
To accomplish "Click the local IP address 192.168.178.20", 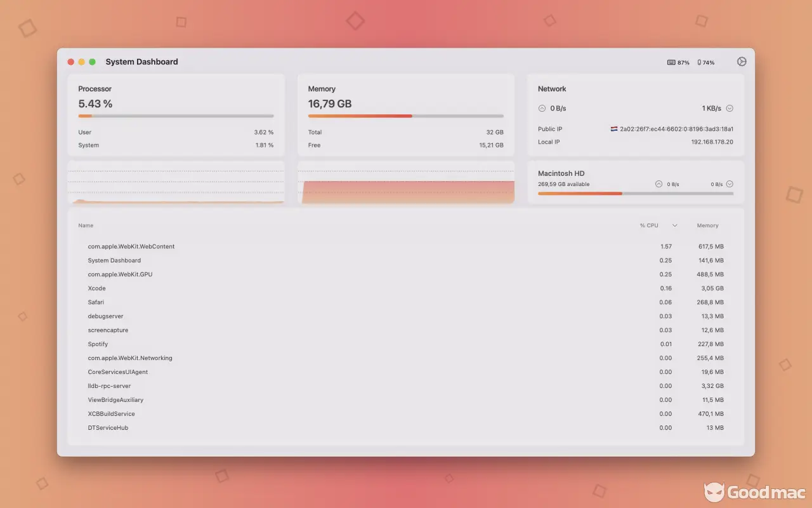I will pyautogui.click(x=712, y=142).
